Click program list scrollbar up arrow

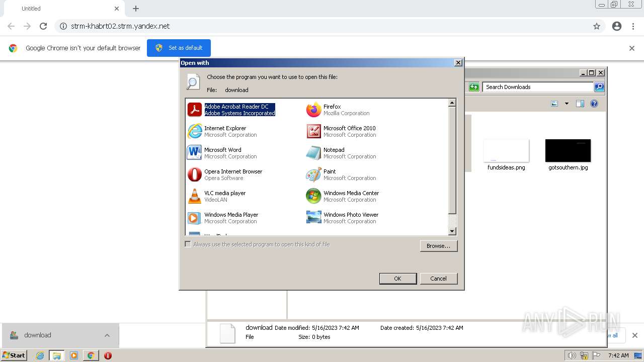tap(452, 103)
